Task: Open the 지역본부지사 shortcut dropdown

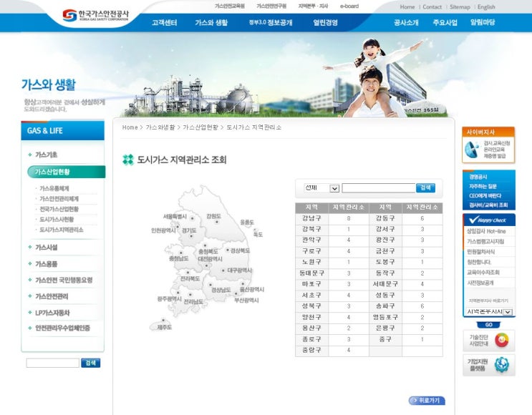Action: tap(488, 311)
